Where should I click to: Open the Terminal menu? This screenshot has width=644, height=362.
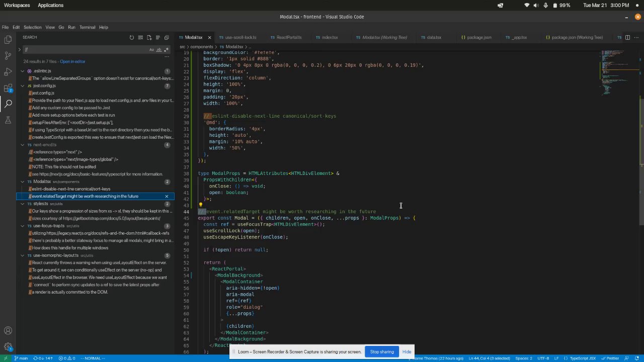coord(87,27)
